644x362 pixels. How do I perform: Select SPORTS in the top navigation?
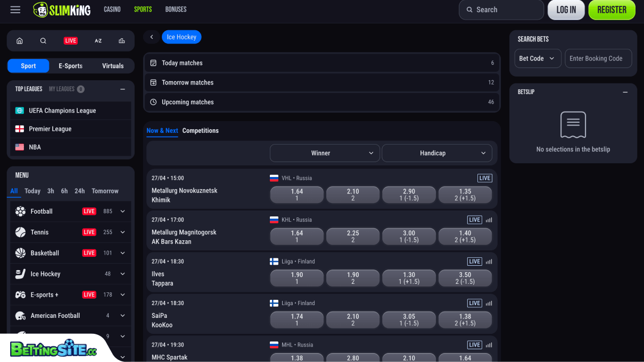(x=143, y=9)
